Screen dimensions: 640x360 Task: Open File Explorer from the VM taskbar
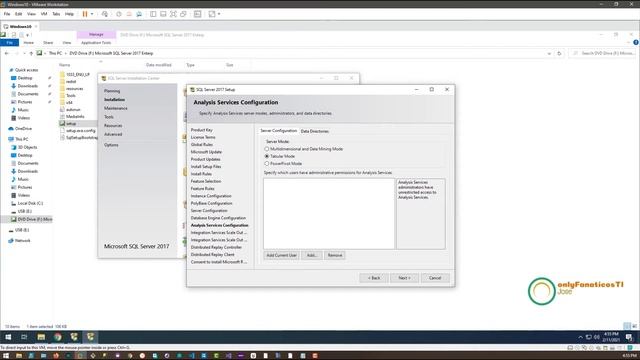click(41, 337)
